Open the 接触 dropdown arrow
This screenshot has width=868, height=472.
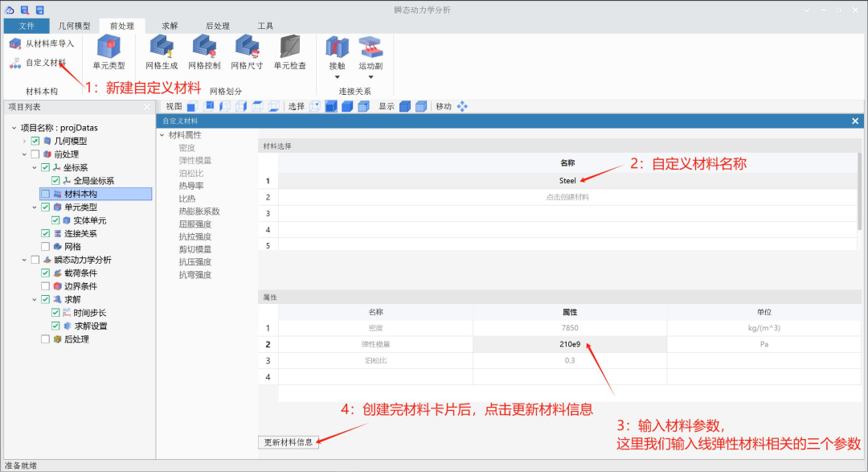(x=337, y=77)
